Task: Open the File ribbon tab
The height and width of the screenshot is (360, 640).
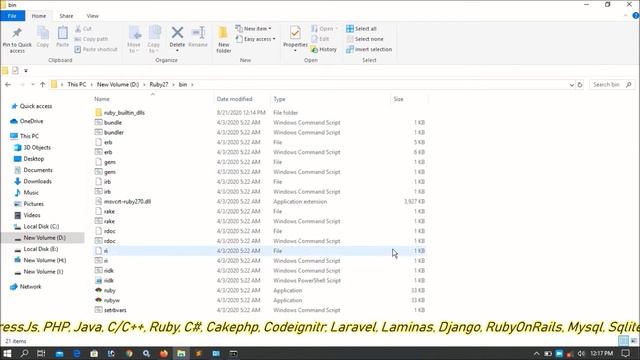Action: point(12,16)
